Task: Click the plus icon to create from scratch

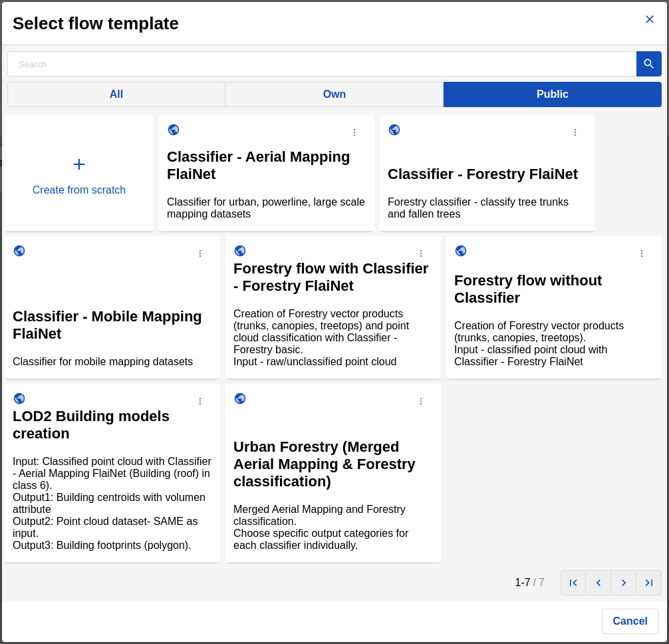Action: [x=79, y=164]
